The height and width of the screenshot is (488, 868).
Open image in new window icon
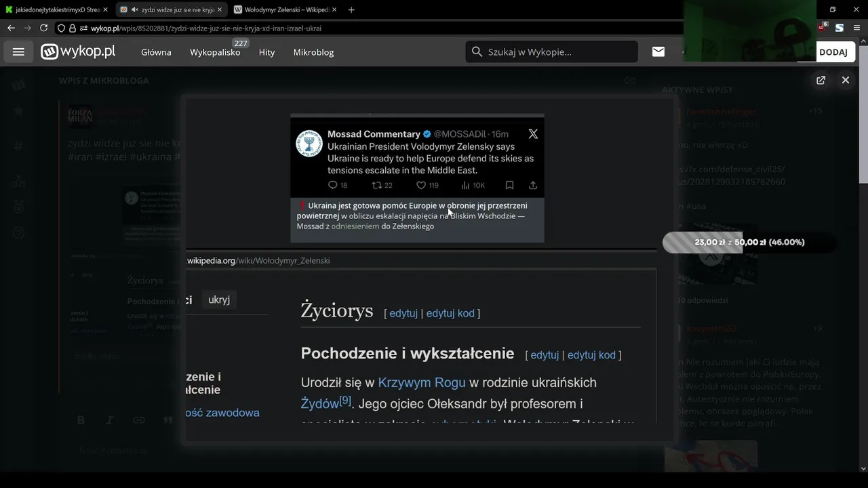tap(821, 80)
